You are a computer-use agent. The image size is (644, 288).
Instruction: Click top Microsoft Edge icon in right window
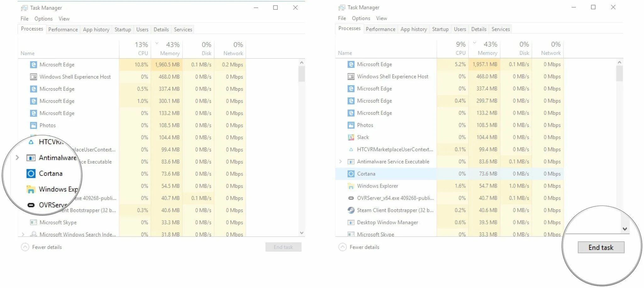pos(351,64)
